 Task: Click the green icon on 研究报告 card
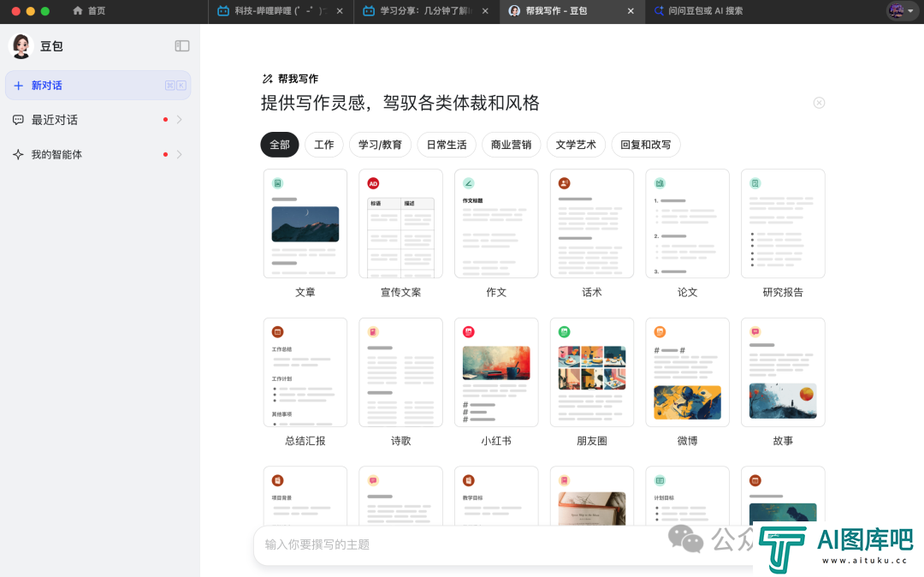coord(755,183)
